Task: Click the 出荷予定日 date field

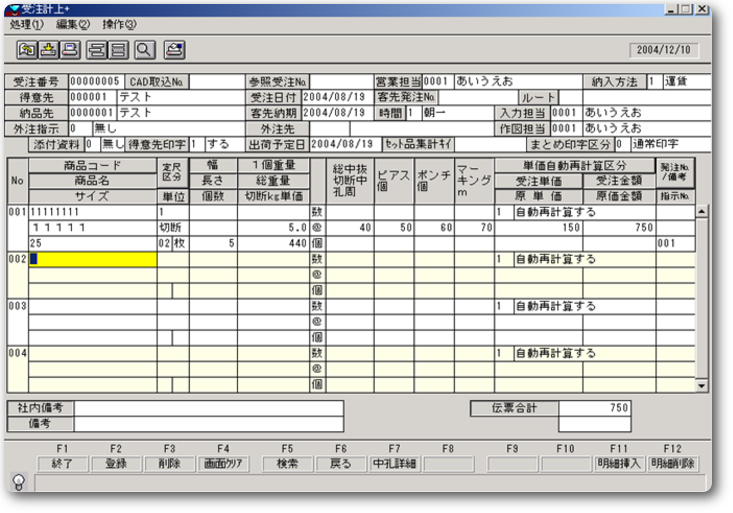Action: tap(345, 144)
